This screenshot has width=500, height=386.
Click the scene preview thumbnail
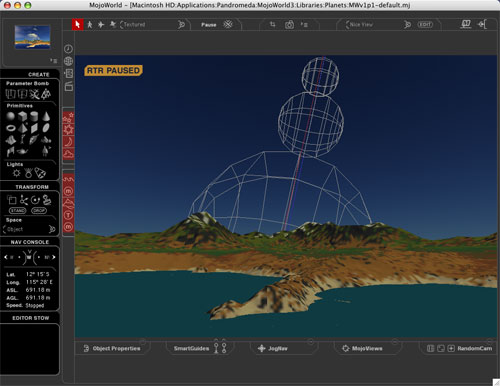[32, 37]
